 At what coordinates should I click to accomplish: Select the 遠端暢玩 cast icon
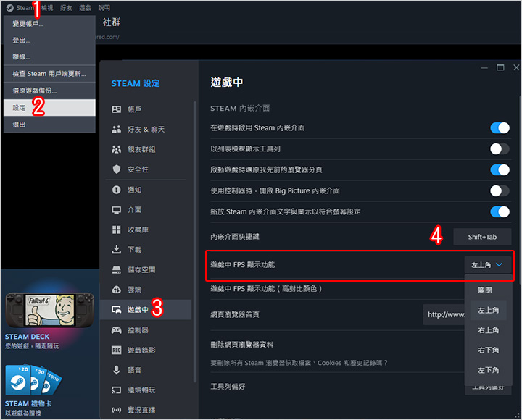click(x=117, y=390)
